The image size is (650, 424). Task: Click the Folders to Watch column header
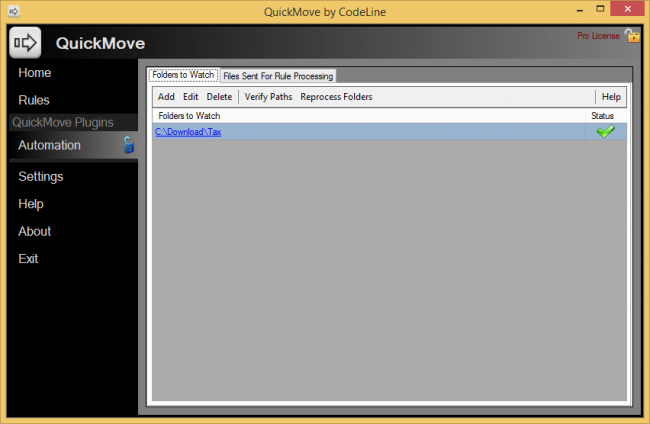[x=369, y=116]
